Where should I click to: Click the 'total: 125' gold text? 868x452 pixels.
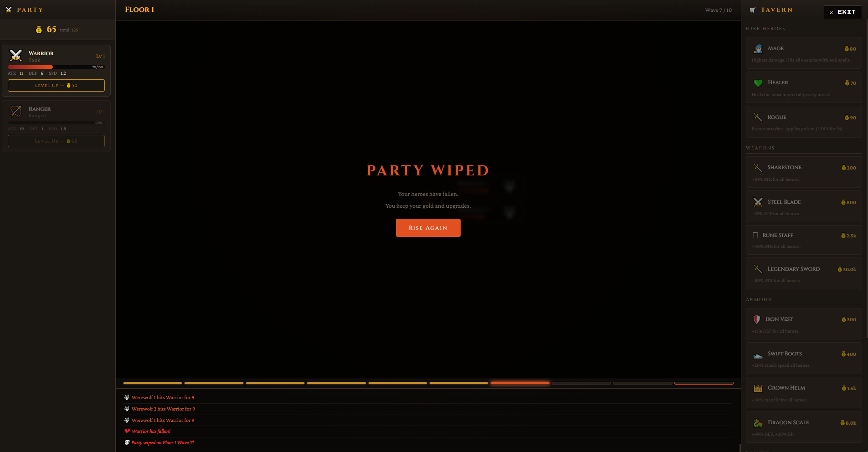69,30
